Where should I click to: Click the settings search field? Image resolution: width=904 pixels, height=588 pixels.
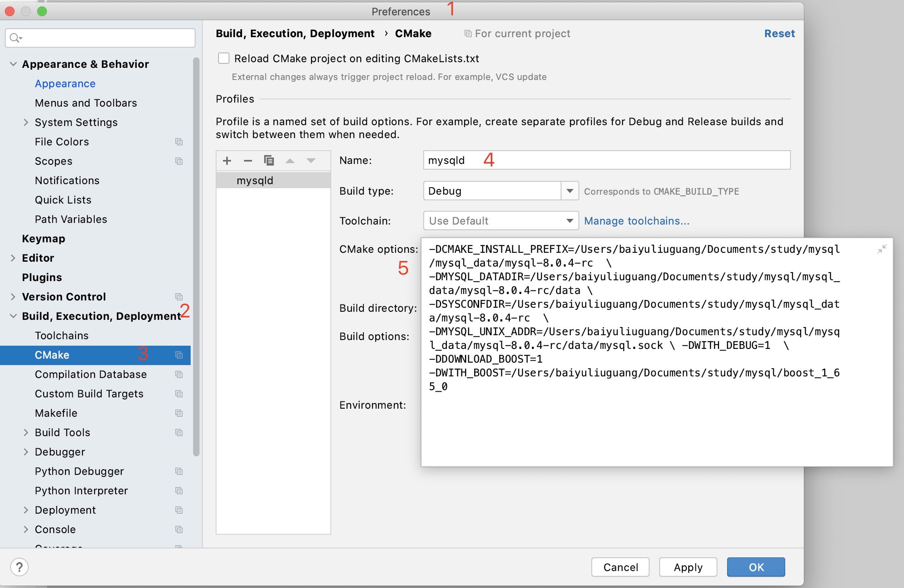coord(100,38)
